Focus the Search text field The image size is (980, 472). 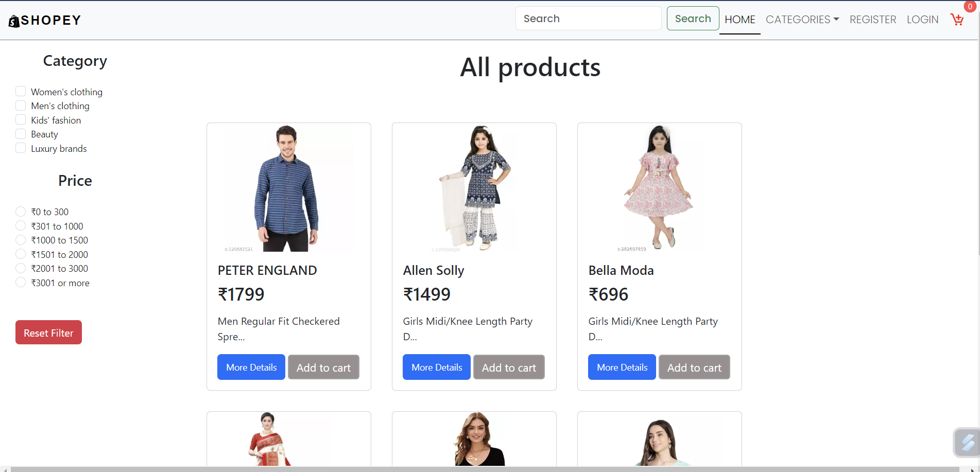[588, 19]
